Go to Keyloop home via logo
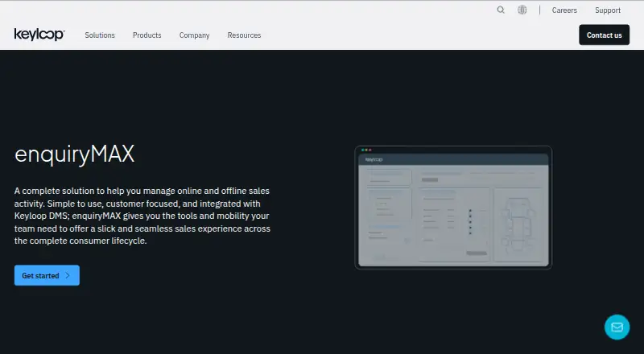 coord(39,35)
